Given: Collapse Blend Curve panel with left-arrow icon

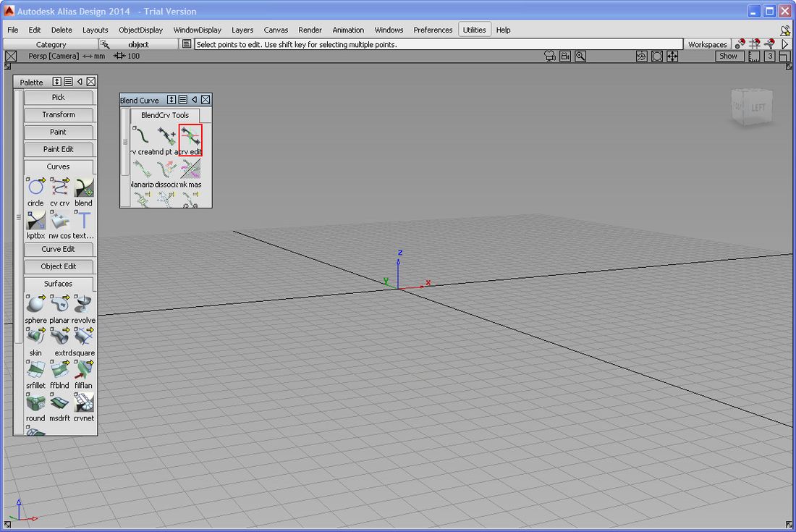Looking at the screenshot, I should [195, 99].
